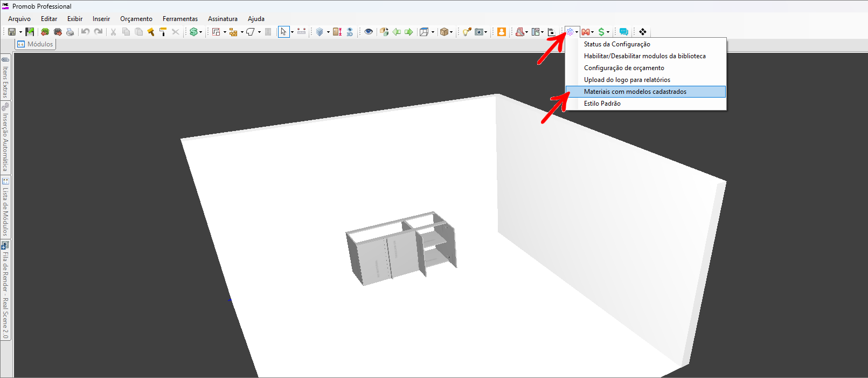This screenshot has height=378, width=868.
Task: Select 'Materiais com modelos cadastrados' menu entry
Action: point(635,92)
